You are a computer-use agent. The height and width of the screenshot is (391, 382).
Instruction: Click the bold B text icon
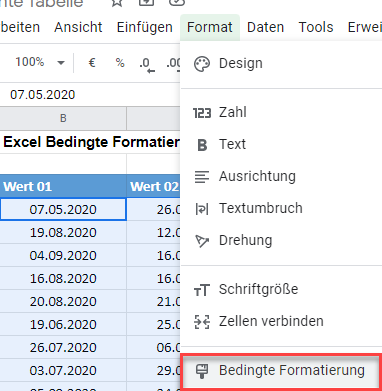(202, 145)
